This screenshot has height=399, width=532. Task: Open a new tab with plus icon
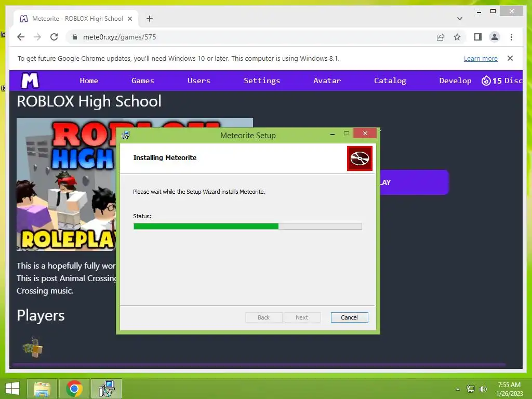[x=150, y=19]
